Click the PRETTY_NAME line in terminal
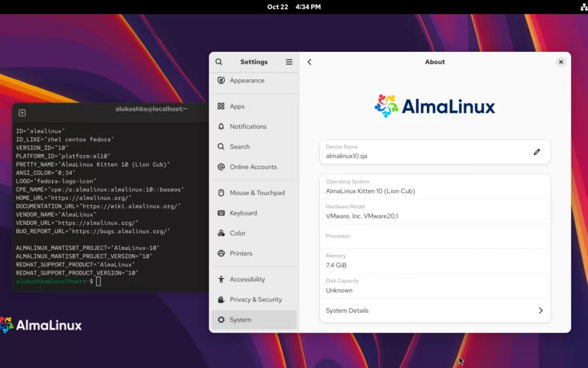The height and width of the screenshot is (368, 588). pyautogui.click(x=93, y=164)
